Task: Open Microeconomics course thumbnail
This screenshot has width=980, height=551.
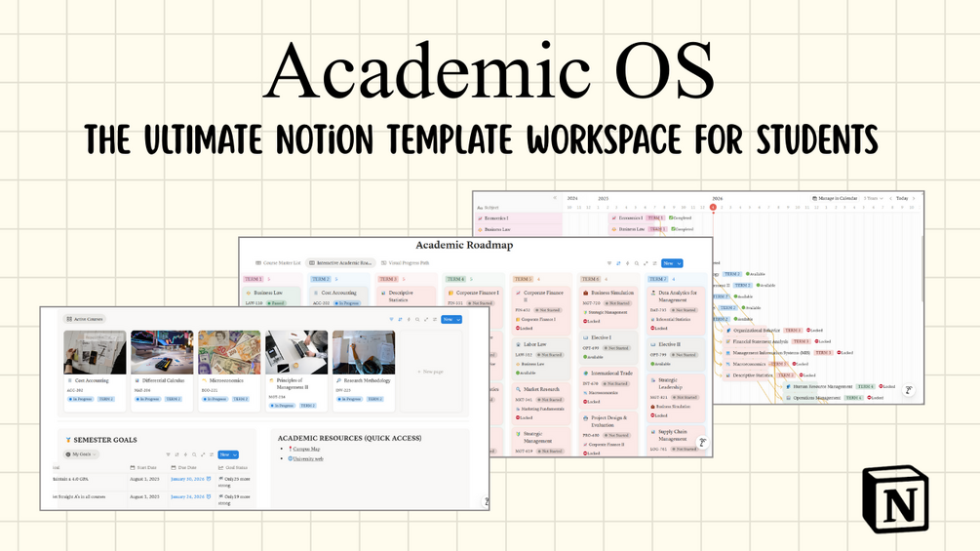Action: 229,352
